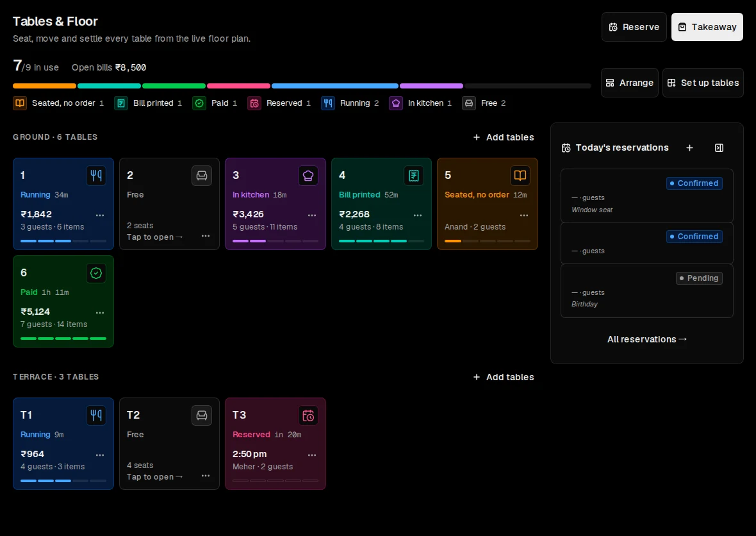Open Set up tables
The image size is (756, 536).
[x=703, y=83]
